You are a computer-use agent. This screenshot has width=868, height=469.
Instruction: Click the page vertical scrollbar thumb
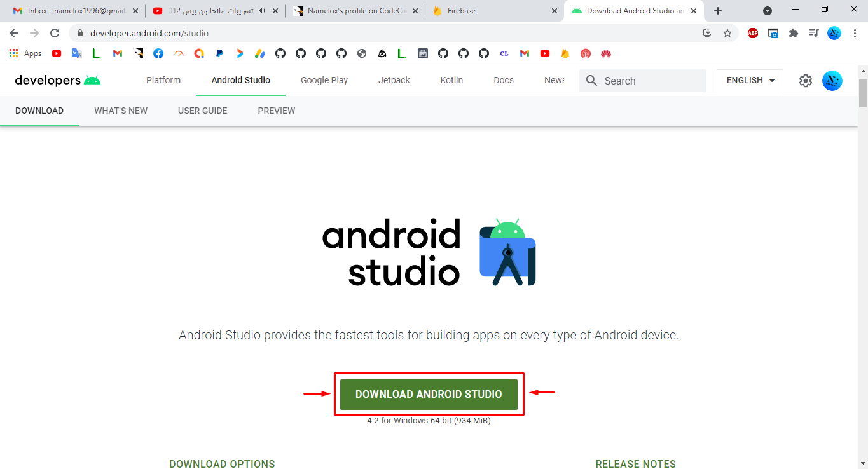(x=863, y=93)
